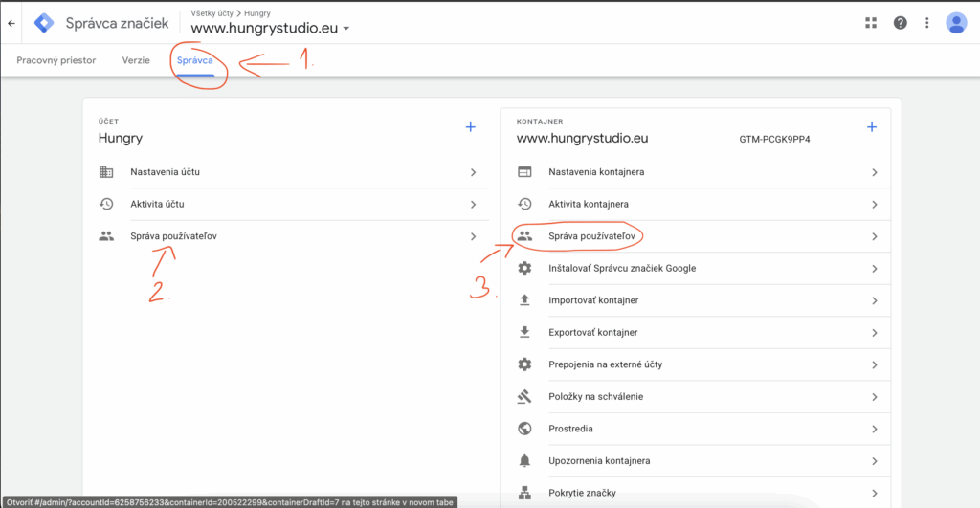The image size is (980, 508).
Task: Click the upload icon beside Importovať kontajner
Action: coord(525,300)
